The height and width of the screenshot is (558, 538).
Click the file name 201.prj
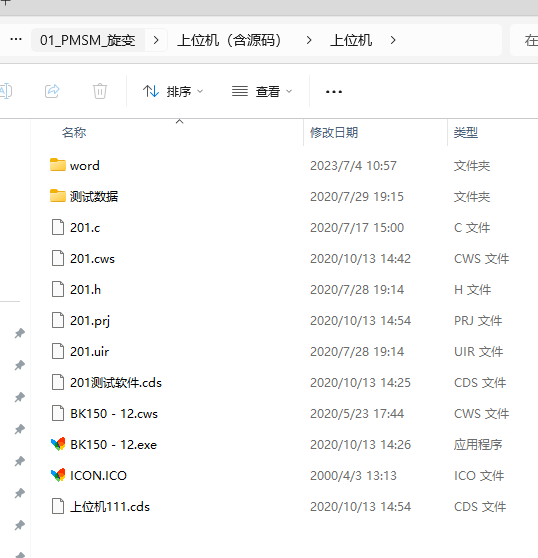[90, 321]
